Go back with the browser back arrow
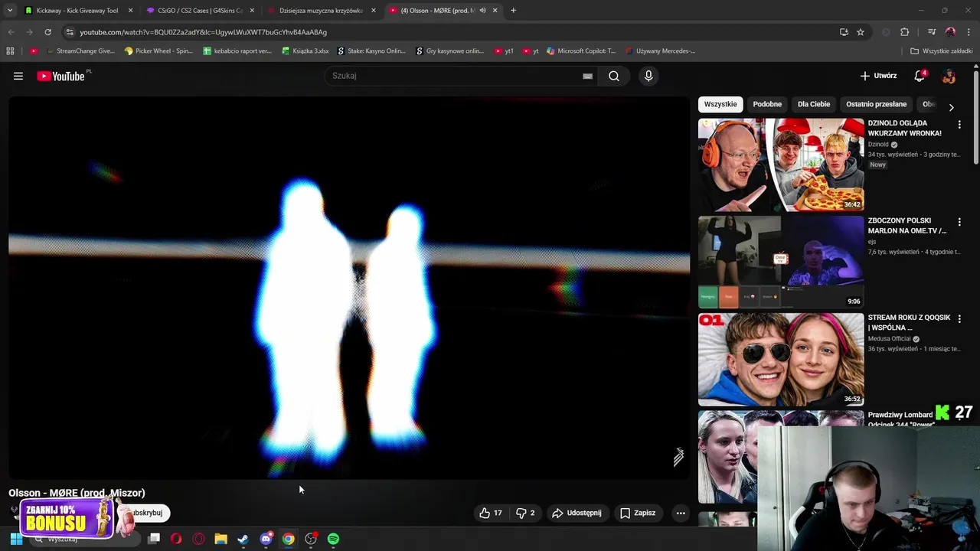 [11, 32]
